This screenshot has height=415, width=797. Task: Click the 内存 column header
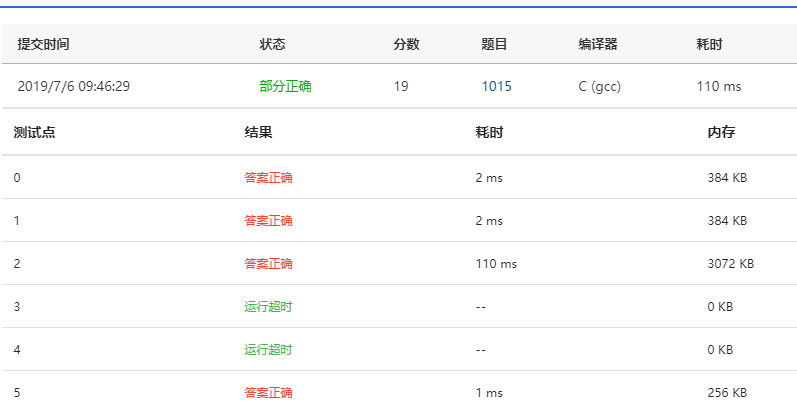pyautogui.click(x=721, y=132)
